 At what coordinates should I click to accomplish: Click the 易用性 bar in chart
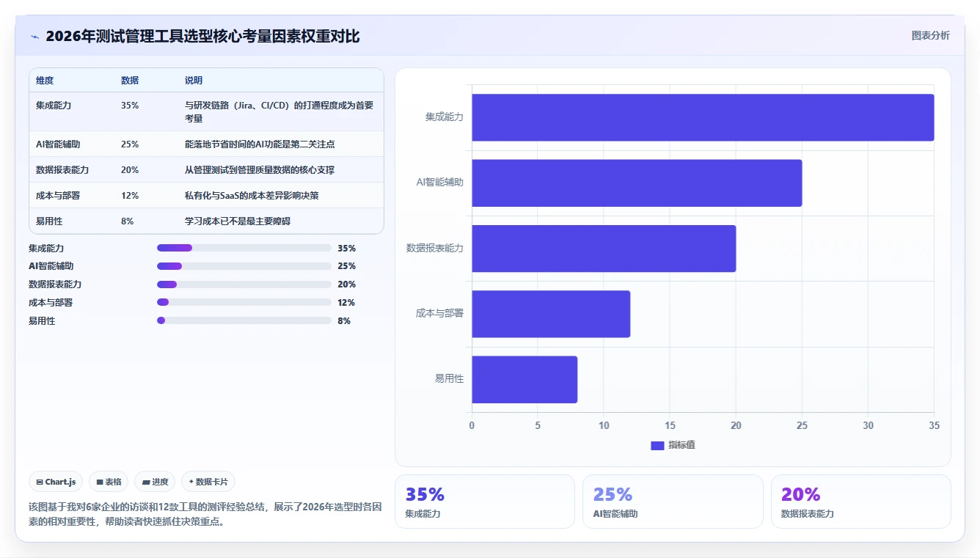(x=524, y=380)
